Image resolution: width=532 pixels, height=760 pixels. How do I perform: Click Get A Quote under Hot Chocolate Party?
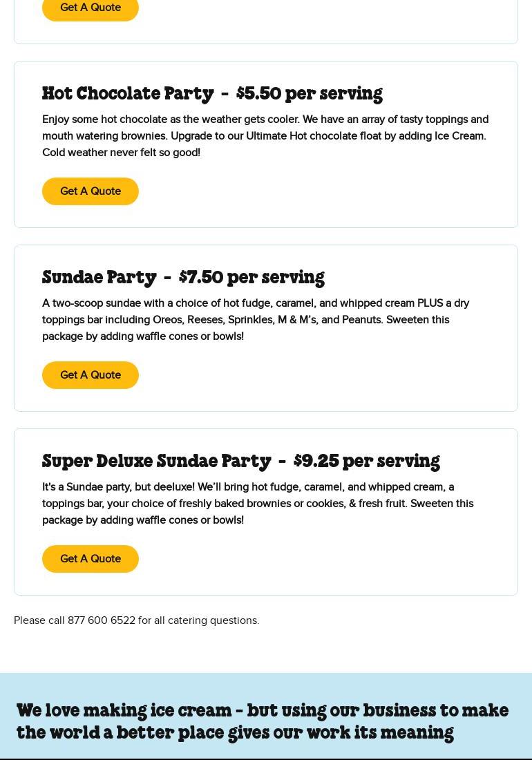coord(91,191)
